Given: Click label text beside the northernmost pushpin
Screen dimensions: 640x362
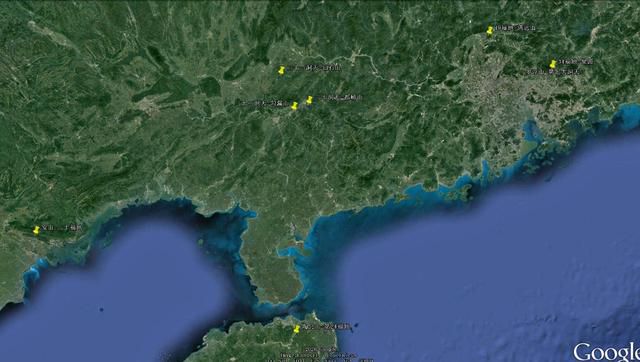Looking at the screenshot, I should click(515, 28).
